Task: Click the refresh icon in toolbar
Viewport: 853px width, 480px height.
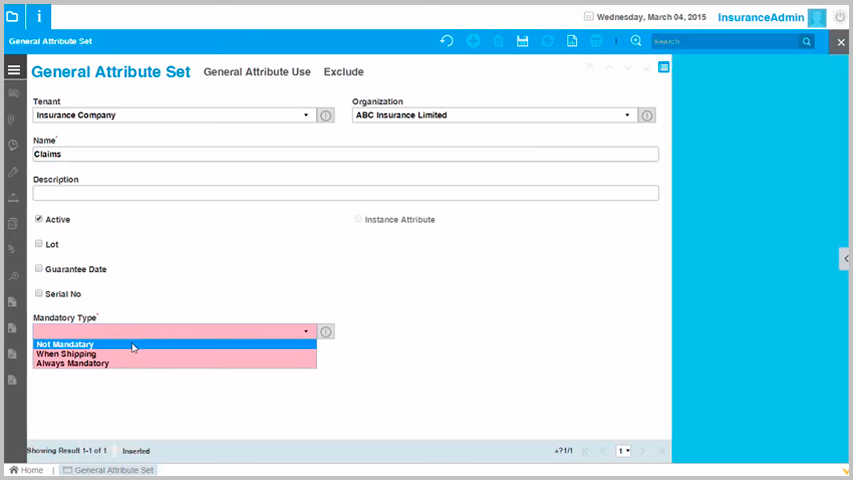Action: pos(548,41)
